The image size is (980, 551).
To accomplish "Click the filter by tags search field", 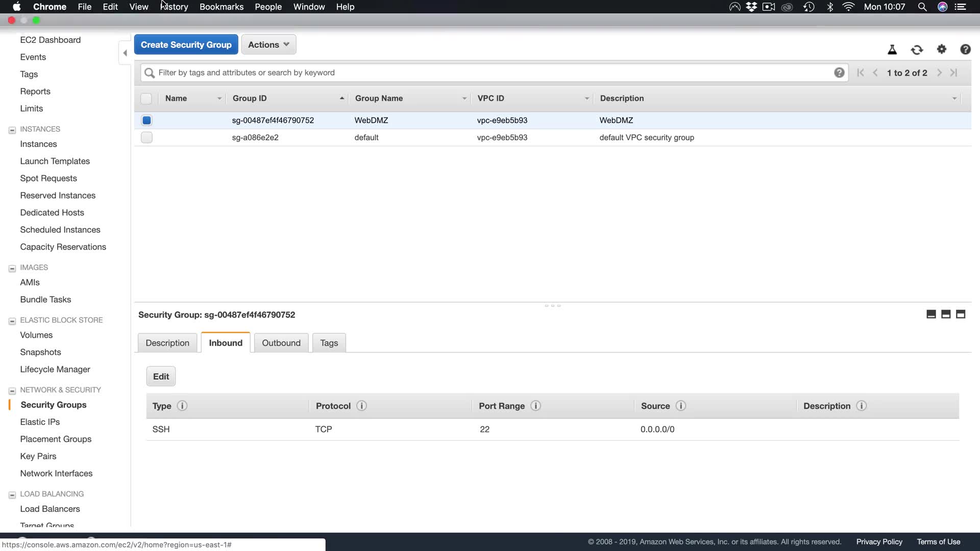I will [x=490, y=72].
